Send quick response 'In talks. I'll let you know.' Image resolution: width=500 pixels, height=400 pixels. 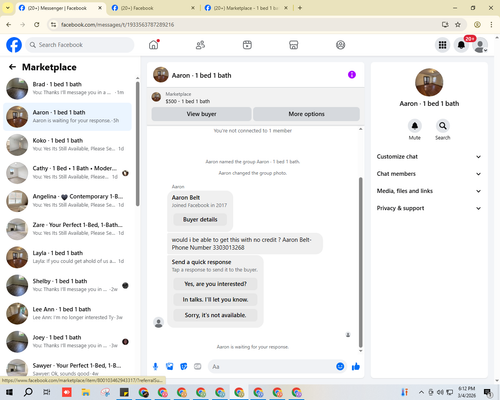215,300
